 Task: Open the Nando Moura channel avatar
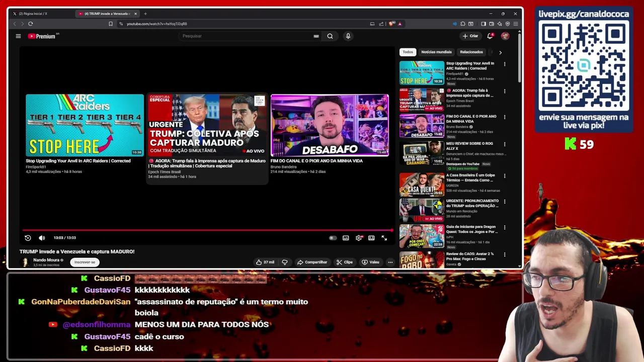25,262
